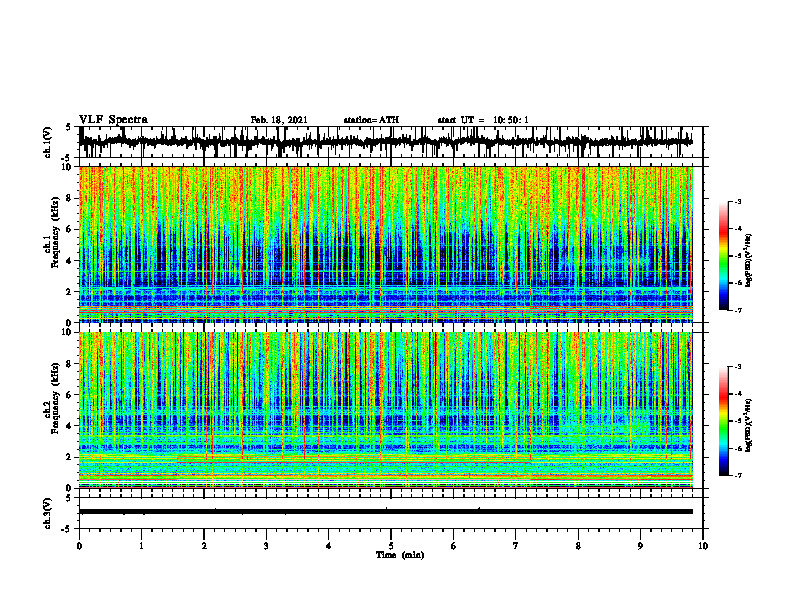The height and width of the screenshot is (612, 792).
Task: Click the ch.2 color scale "log(PSD)" unit label
Action: tap(749, 425)
